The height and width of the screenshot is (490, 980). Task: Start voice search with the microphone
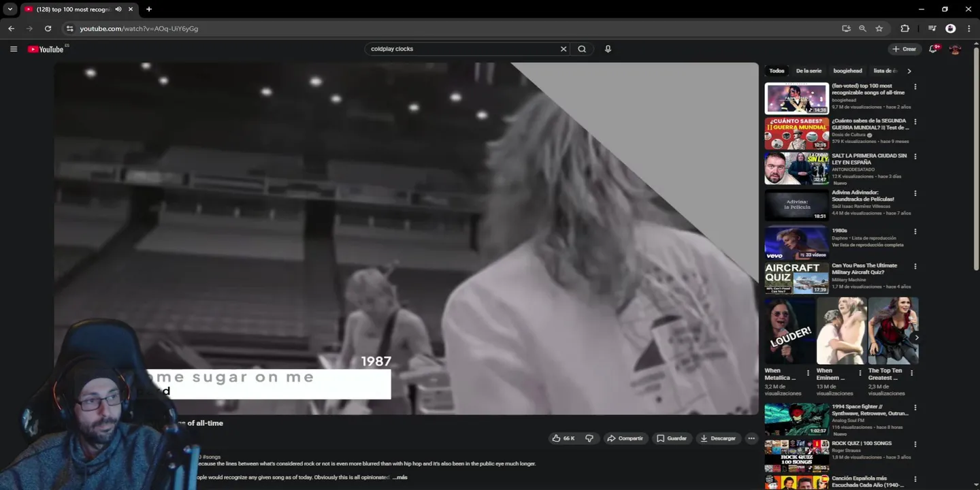(x=608, y=49)
